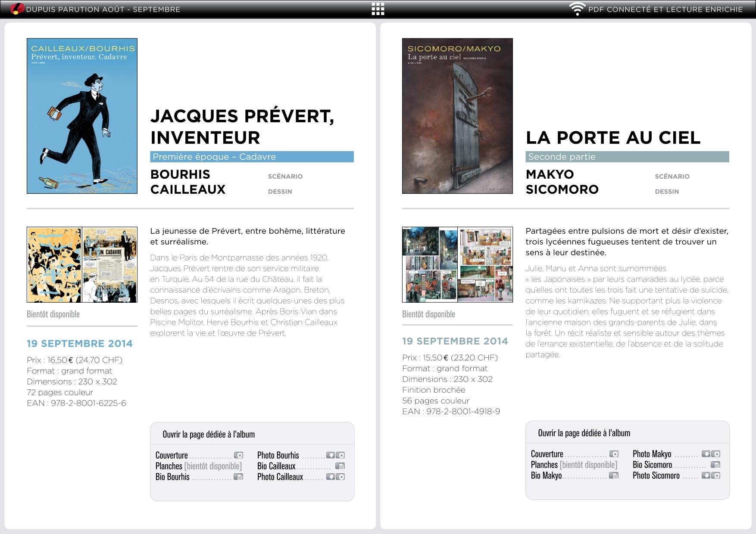Download Photo Bourhis with arrow icon
Image resolution: width=756 pixels, height=534 pixels.
(330, 455)
